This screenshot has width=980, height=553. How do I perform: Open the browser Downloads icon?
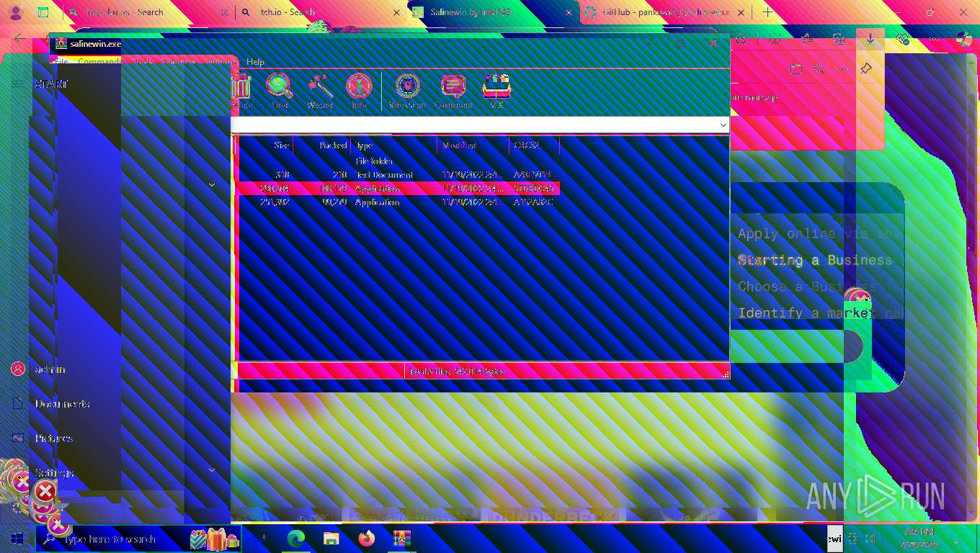(870, 40)
